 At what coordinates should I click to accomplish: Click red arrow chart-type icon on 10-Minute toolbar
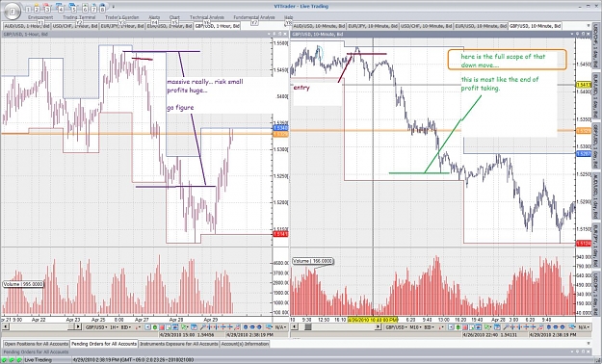(441, 327)
